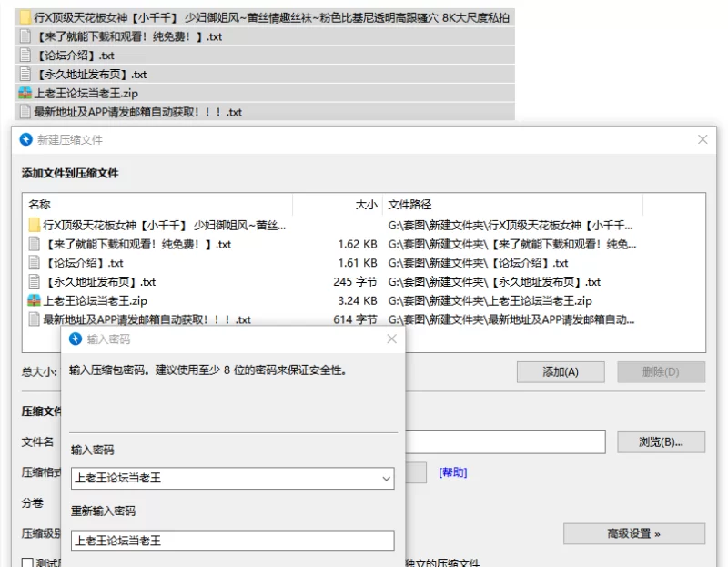This screenshot has height=567, width=728.
Task: Open the 输入密码 password dropdown arrow
Action: [386, 479]
